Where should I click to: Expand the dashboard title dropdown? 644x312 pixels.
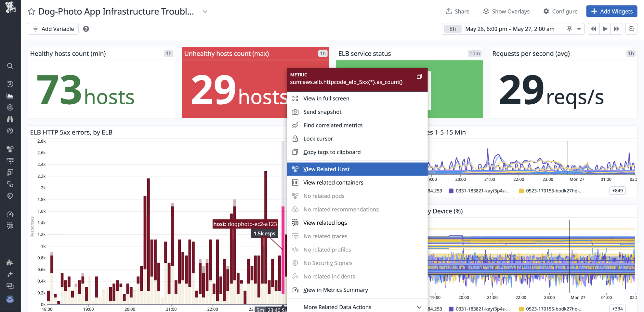point(205,12)
